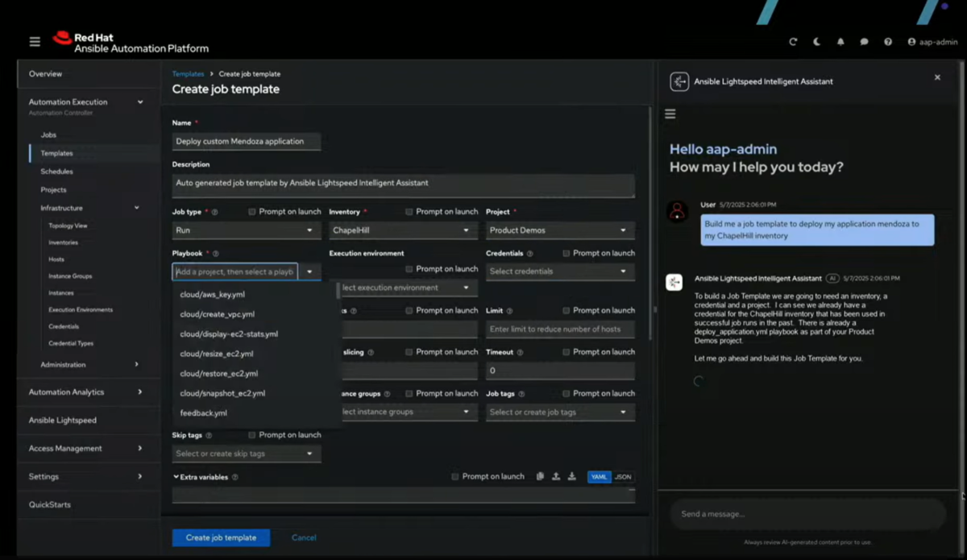Screen dimensions: 967x560
Task: Switch extra variables to JSON
Action: (x=623, y=477)
